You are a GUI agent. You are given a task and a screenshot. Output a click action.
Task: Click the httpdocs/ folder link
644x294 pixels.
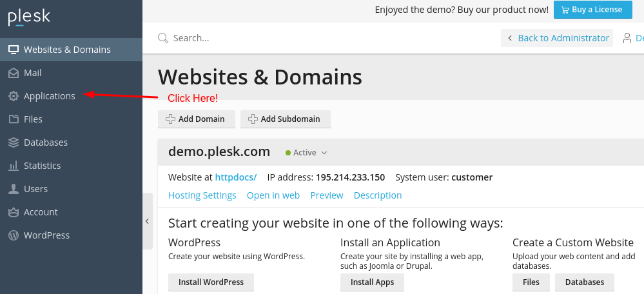click(x=235, y=177)
